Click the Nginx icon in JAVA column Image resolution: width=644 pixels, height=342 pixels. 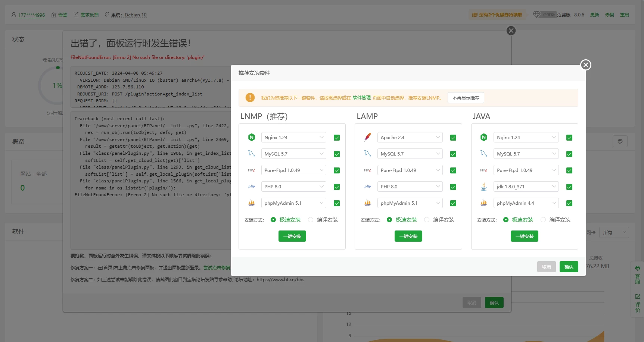pyautogui.click(x=484, y=137)
